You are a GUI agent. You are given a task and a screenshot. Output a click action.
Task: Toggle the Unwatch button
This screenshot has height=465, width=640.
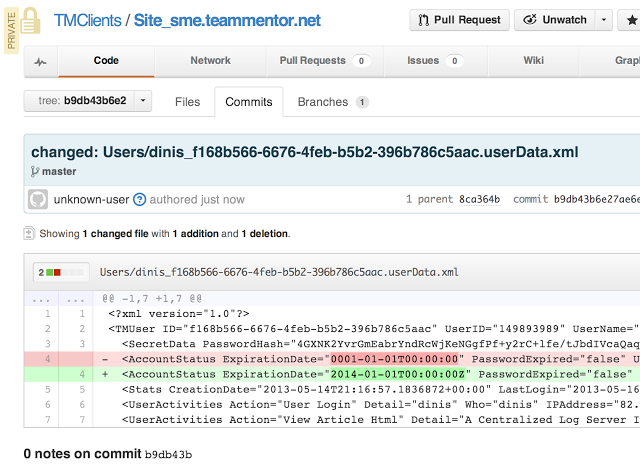pos(553,20)
